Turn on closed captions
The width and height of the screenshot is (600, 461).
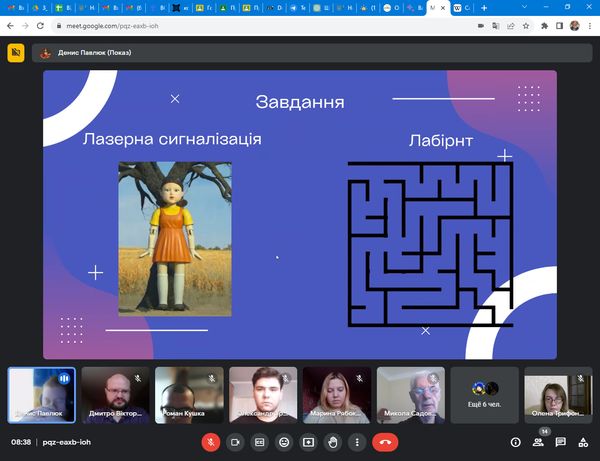pyautogui.click(x=260, y=441)
